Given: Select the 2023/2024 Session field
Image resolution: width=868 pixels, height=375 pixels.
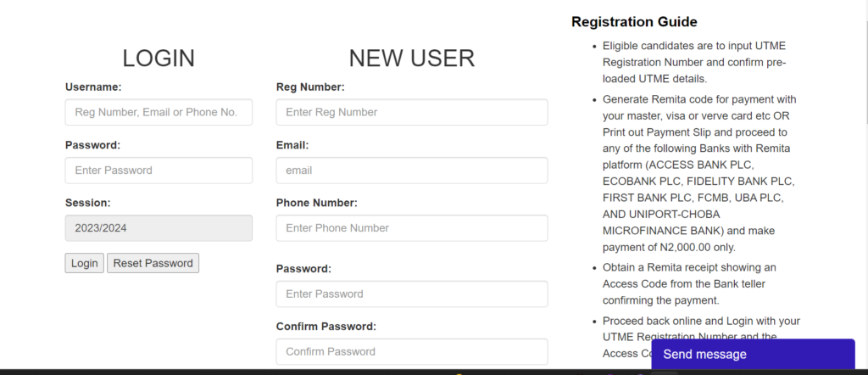Looking at the screenshot, I should [159, 227].
